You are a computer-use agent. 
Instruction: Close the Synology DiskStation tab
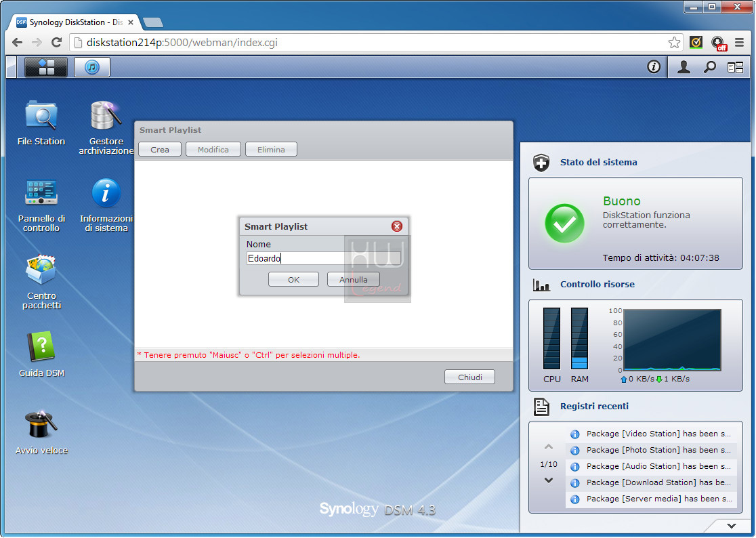131,22
